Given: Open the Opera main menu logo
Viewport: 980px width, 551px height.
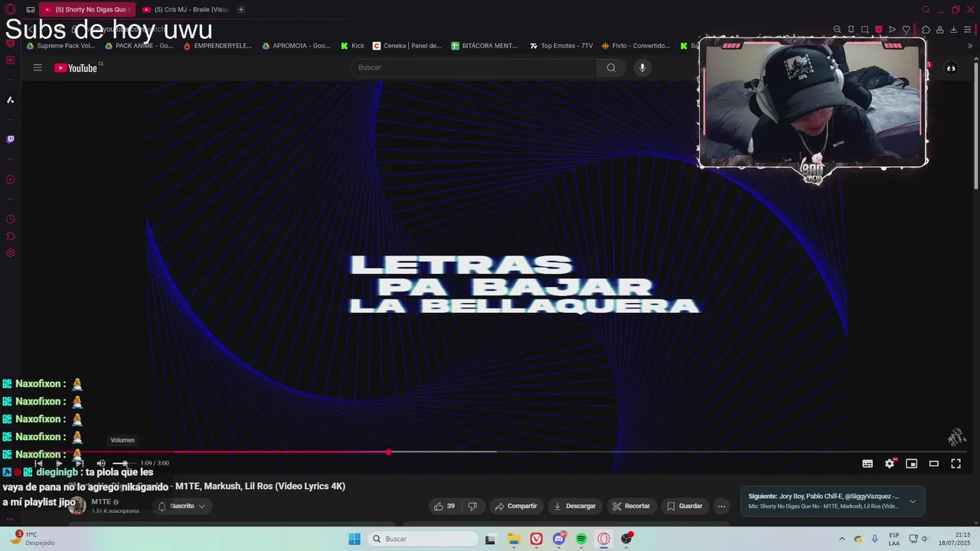Looking at the screenshot, I should click(x=10, y=10).
